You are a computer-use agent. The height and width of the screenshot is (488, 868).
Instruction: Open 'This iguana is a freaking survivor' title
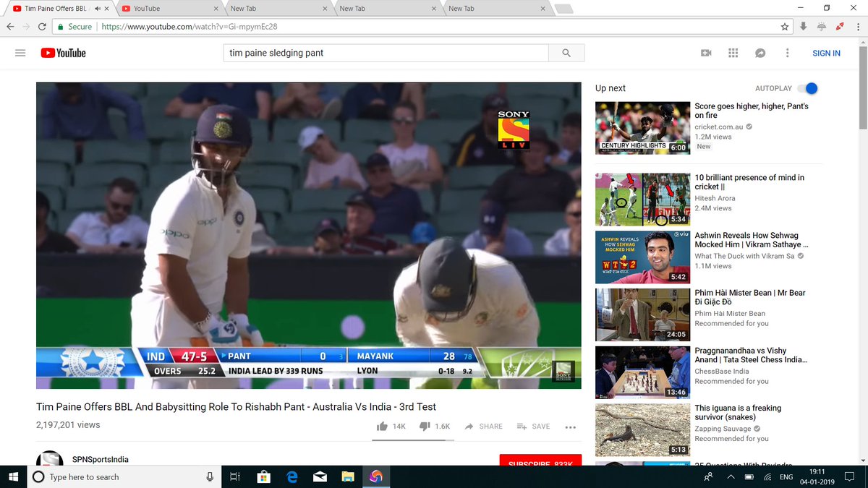[x=738, y=412]
